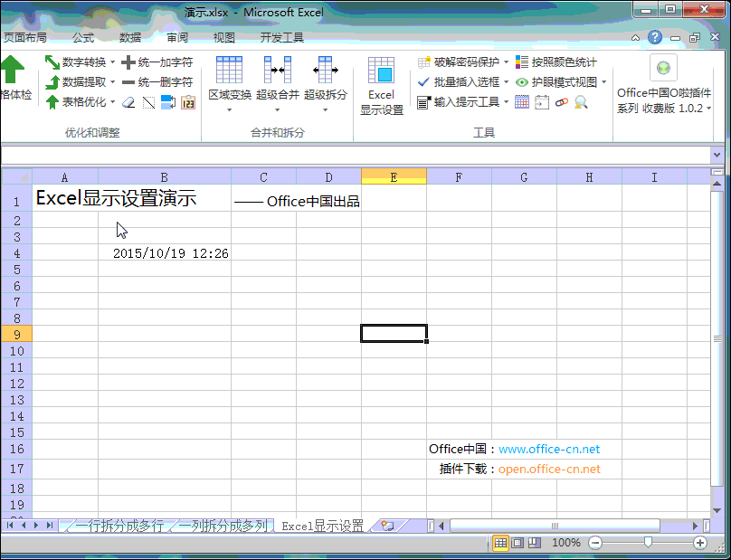This screenshot has width=731, height=560.
Task: Click 批量插入选框 checkmark icon
Action: 423,82
